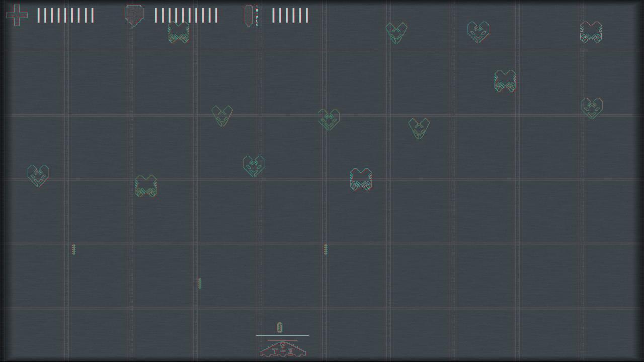Click the heart enemy directly above the player ship

[254, 166]
